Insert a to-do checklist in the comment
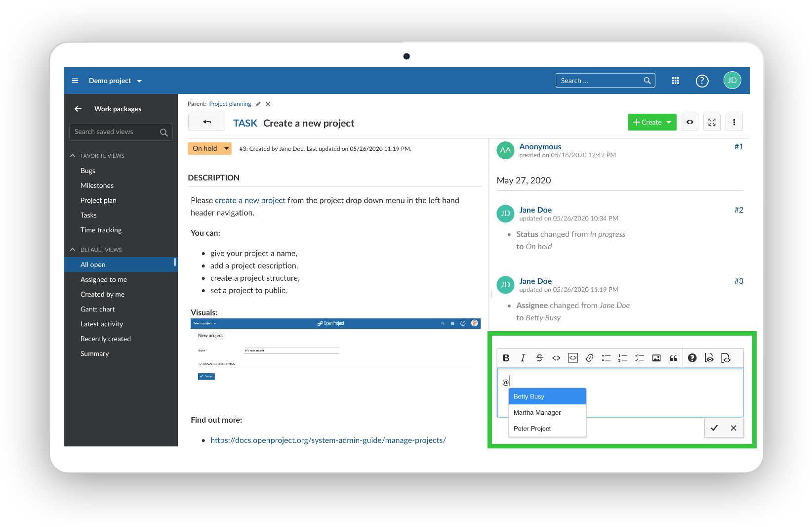812x527 pixels. (x=640, y=358)
